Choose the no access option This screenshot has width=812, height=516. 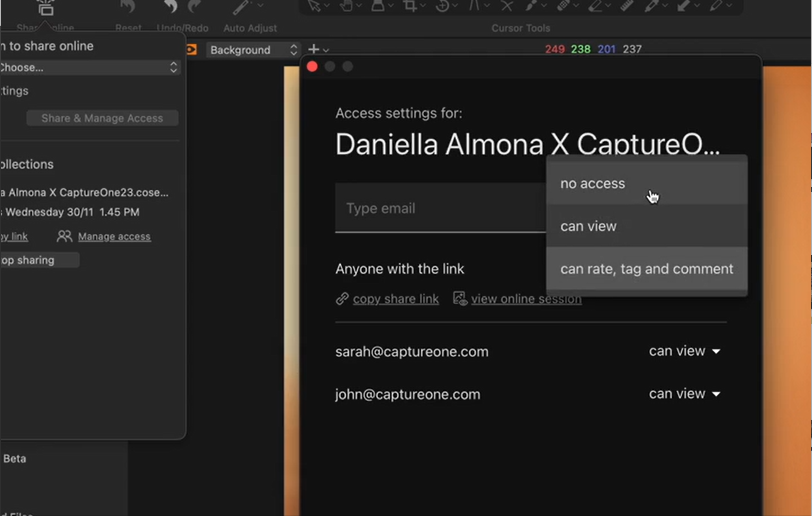click(647, 183)
